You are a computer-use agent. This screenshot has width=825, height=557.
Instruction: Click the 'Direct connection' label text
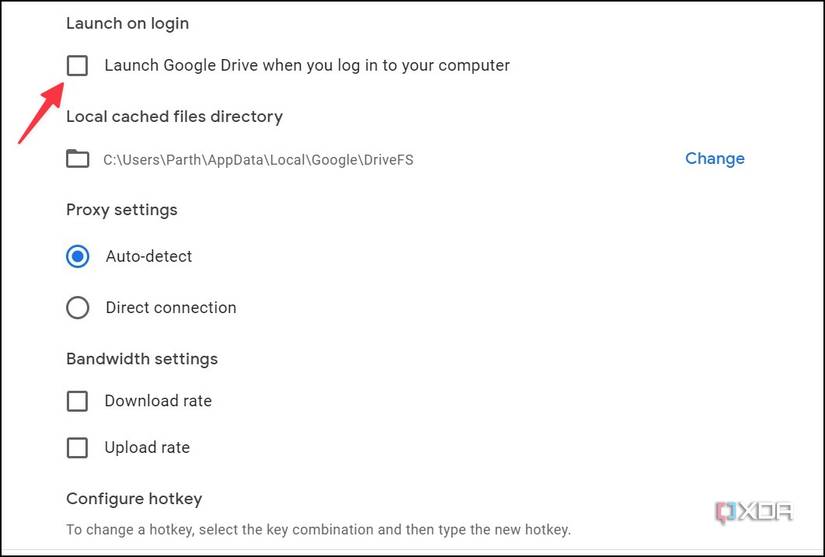coord(171,308)
